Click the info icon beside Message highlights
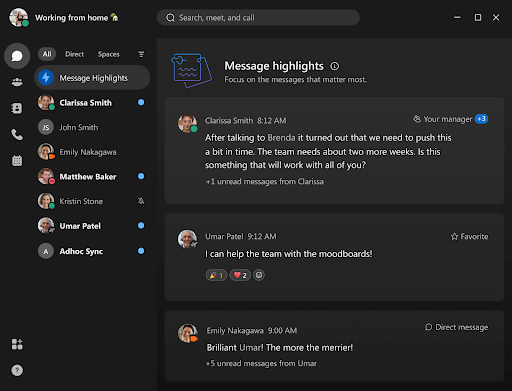 click(x=334, y=66)
